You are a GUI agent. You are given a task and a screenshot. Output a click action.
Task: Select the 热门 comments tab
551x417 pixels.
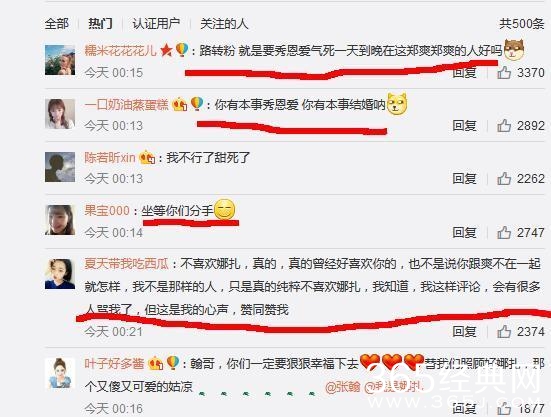tap(100, 24)
